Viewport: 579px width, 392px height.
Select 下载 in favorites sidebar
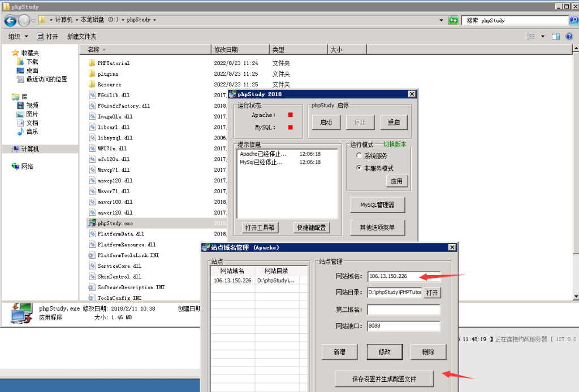(32, 62)
